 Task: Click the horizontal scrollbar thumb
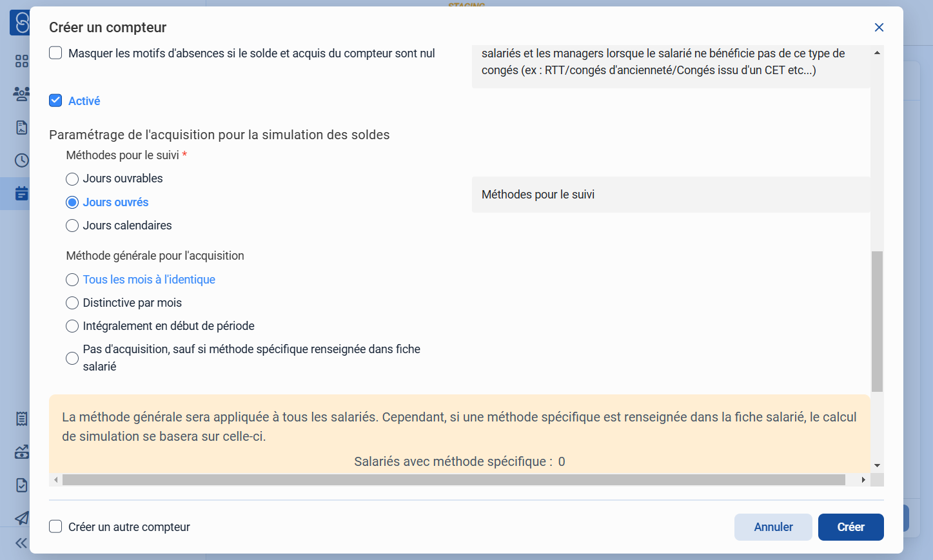coord(454,480)
